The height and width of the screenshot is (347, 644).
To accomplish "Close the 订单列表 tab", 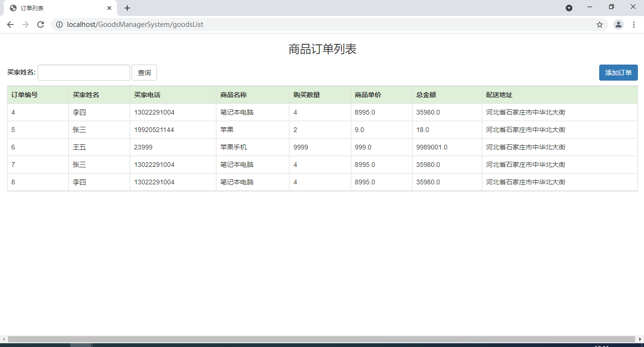I will click(109, 8).
